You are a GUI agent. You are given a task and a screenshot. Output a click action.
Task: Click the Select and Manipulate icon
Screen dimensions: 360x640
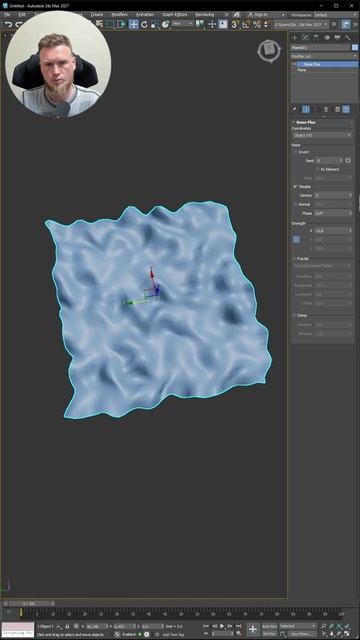(x=212, y=24)
